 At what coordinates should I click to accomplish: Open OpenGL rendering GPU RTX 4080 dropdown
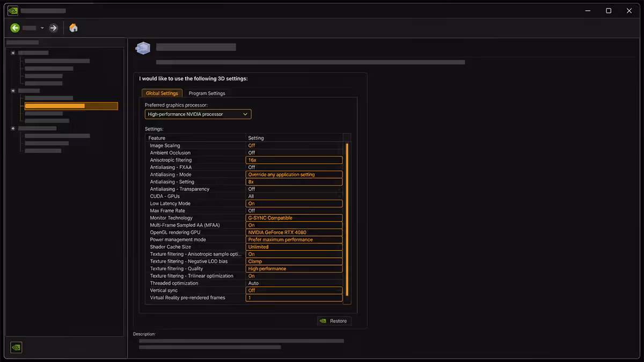pos(294,232)
